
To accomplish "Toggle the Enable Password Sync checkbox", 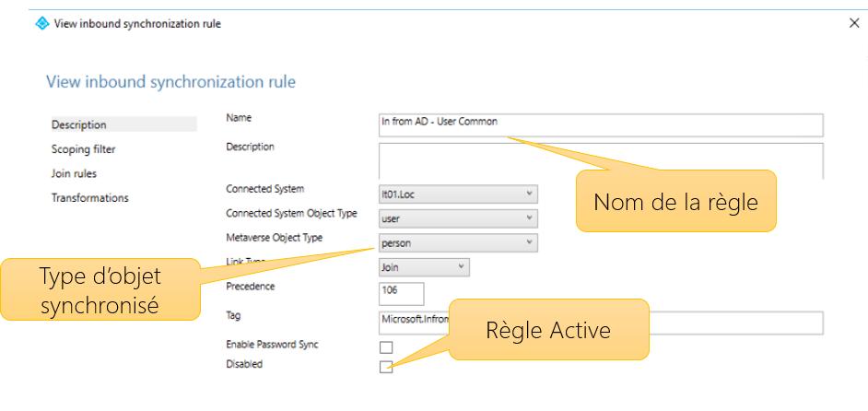I will pyautogui.click(x=386, y=347).
